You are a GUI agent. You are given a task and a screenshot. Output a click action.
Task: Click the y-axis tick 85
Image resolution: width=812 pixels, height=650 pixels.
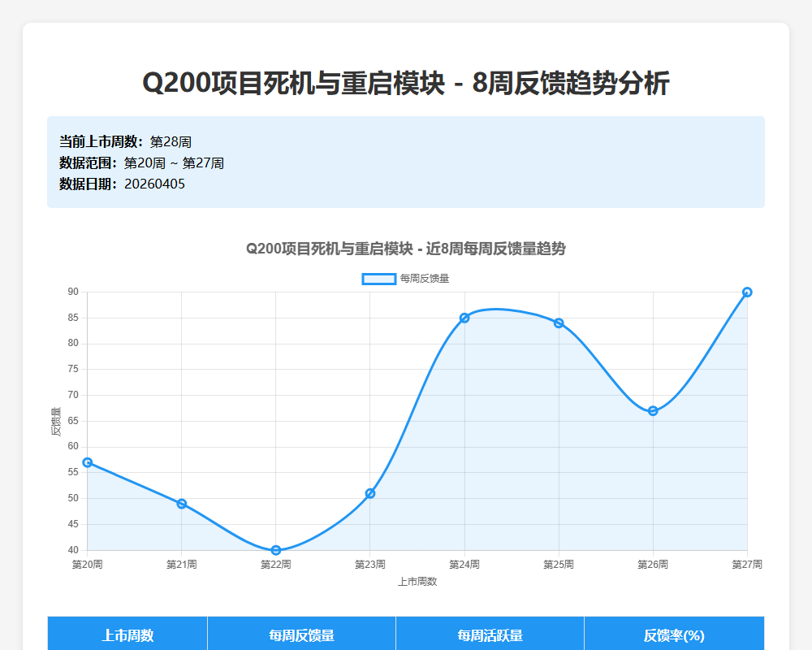pos(73,318)
